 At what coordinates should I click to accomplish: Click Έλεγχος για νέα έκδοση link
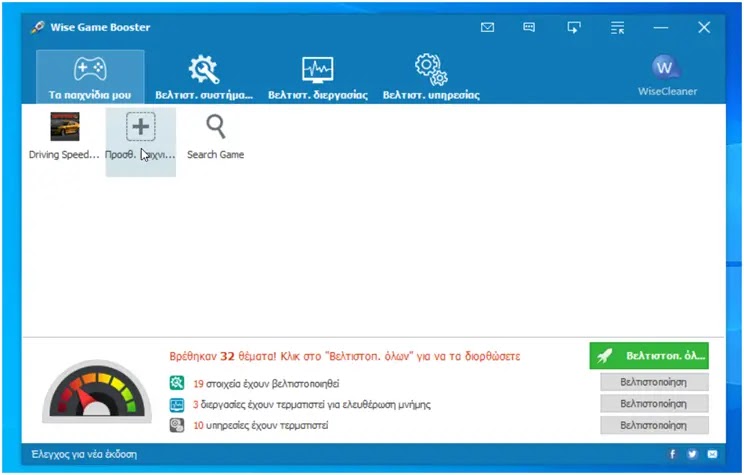(x=84, y=455)
